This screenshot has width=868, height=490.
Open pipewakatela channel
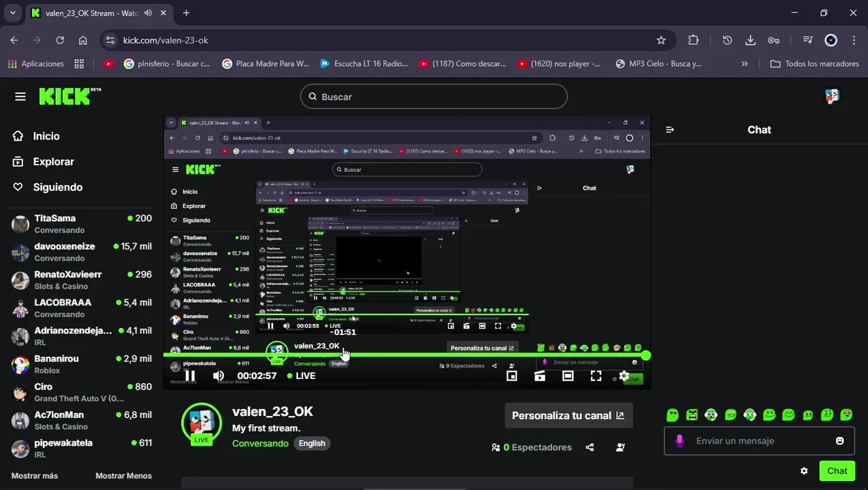[82, 448]
